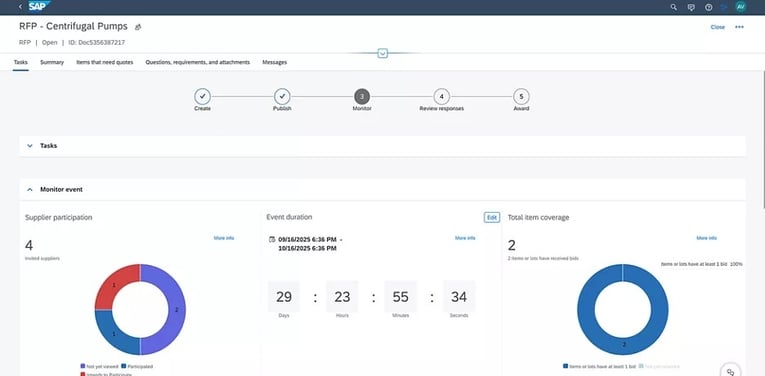Open the help question mark icon
Viewport: 765px width, 376px height.
pyautogui.click(x=708, y=7)
